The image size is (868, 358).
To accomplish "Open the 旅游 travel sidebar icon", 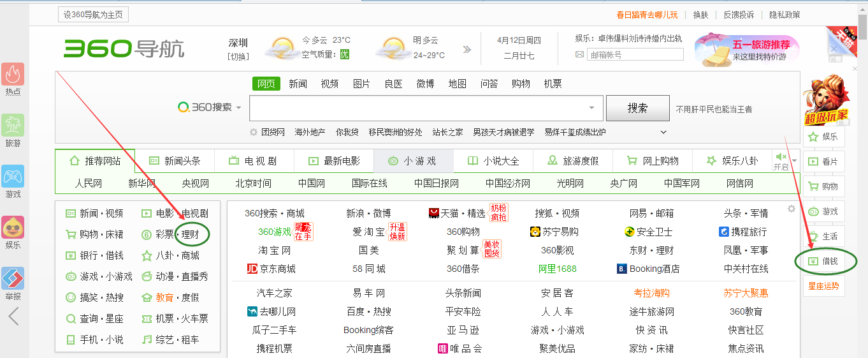I will click(13, 125).
